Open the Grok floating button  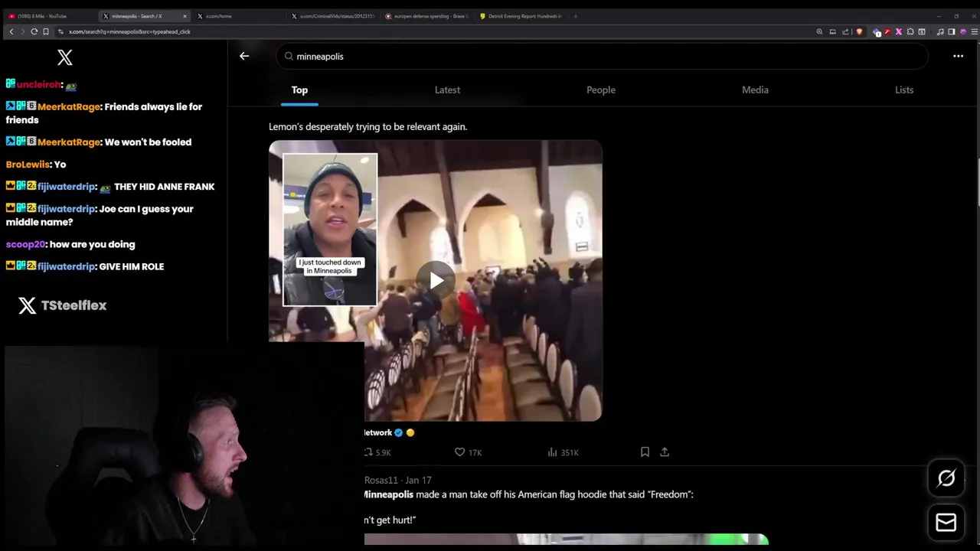(946, 478)
